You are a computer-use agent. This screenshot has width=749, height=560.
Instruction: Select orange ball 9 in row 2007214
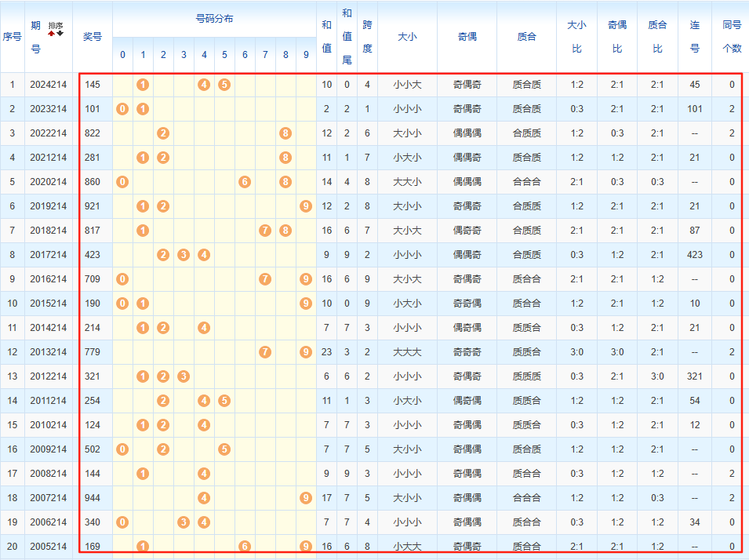click(306, 498)
